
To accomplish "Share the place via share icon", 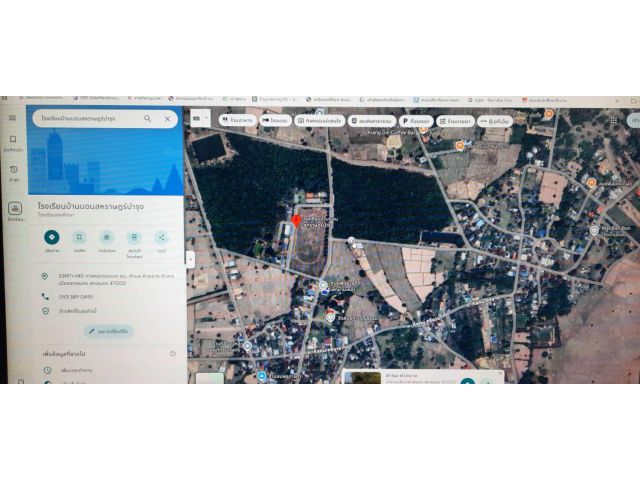I will pyautogui.click(x=162, y=237).
